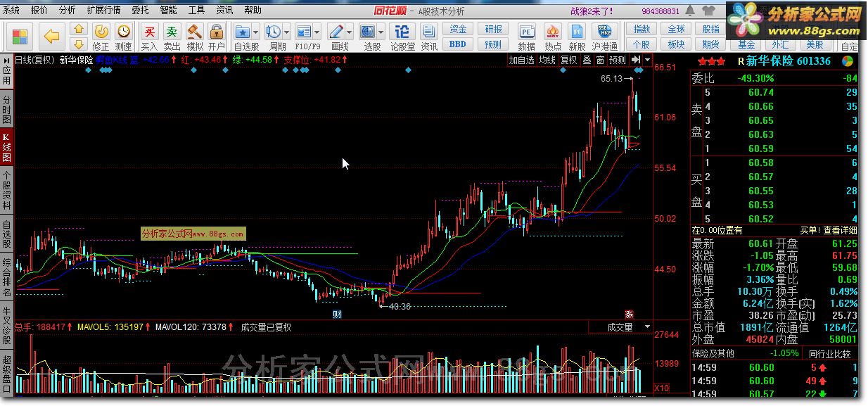Image resolution: width=868 pixels, height=406 pixels.
Task: Open dropdown arrow next to F10/F9
Action: click(x=318, y=32)
